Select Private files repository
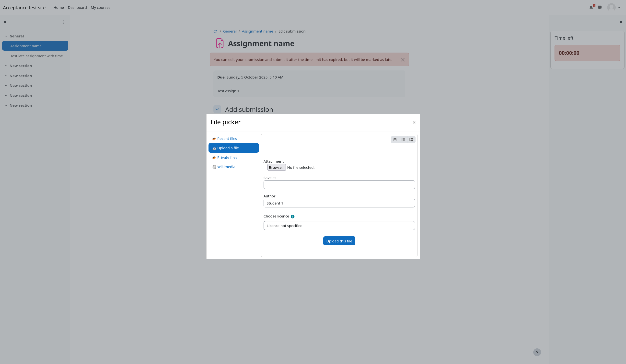 pyautogui.click(x=227, y=158)
